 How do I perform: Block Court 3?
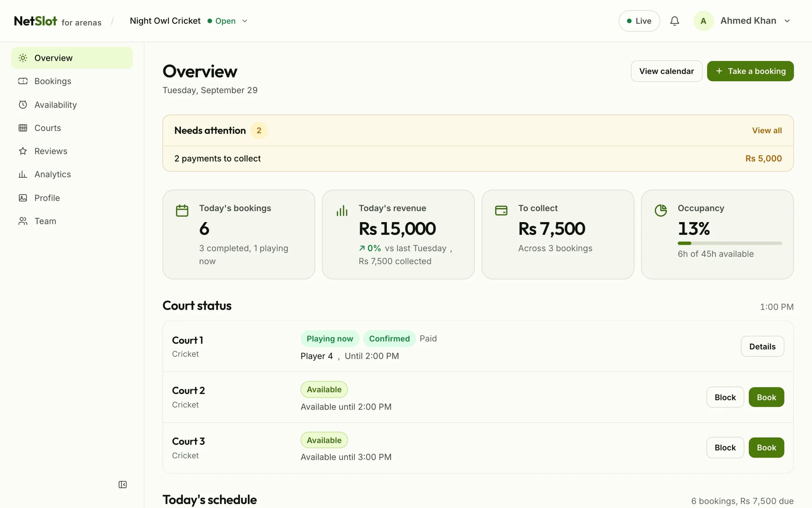click(725, 448)
